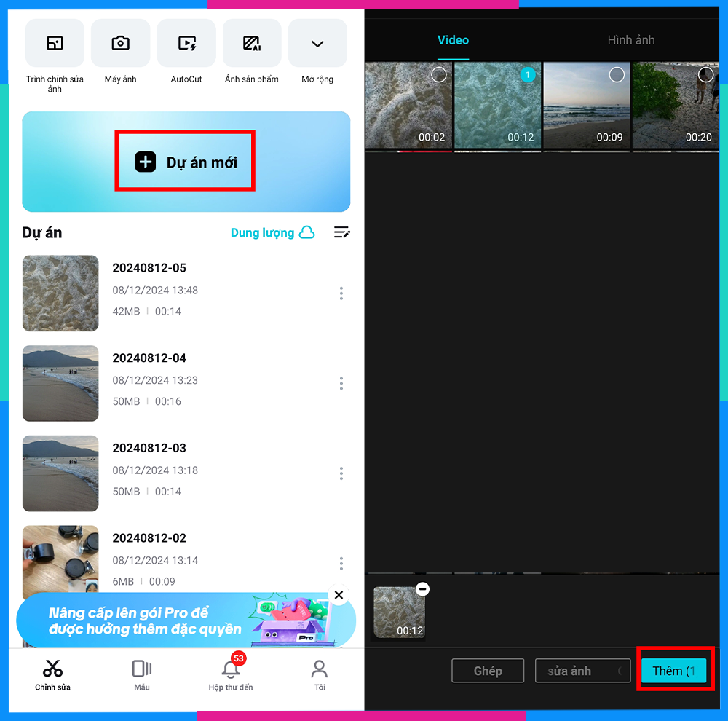
Task: Deselect the 00:12 video marked 1
Action: click(x=528, y=74)
